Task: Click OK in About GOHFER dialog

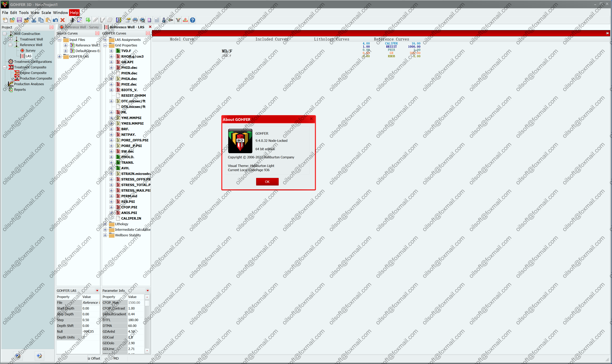Action: coord(267,182)
